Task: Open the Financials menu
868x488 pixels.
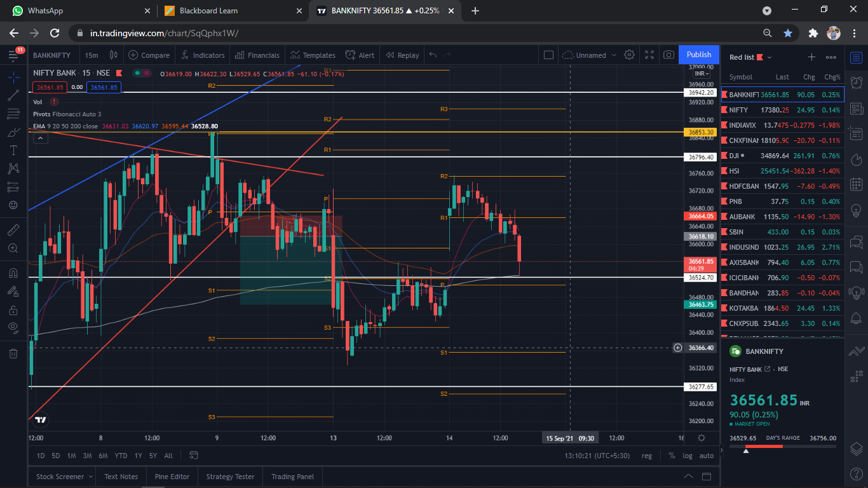Action: [x=257, y=55]
